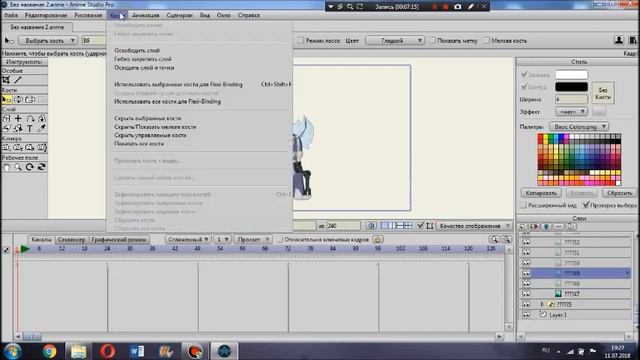
Task: Expand the ????25 group layer triangle
Action: tap(542, 304)
